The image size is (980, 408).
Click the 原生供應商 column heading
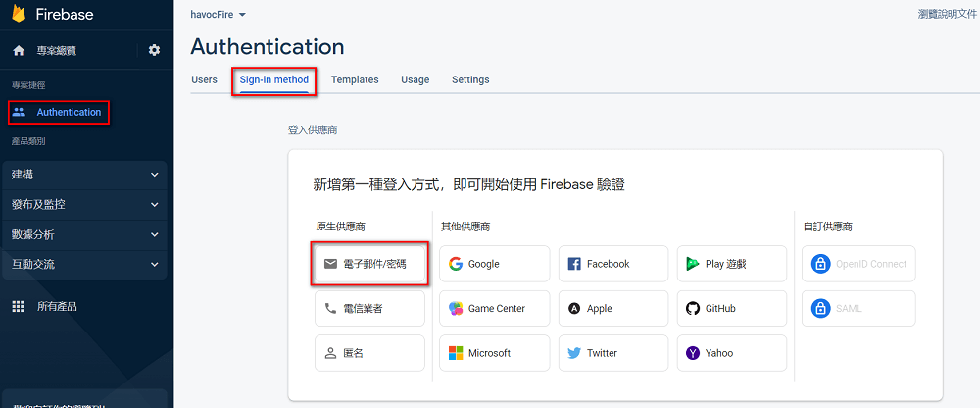341,227
